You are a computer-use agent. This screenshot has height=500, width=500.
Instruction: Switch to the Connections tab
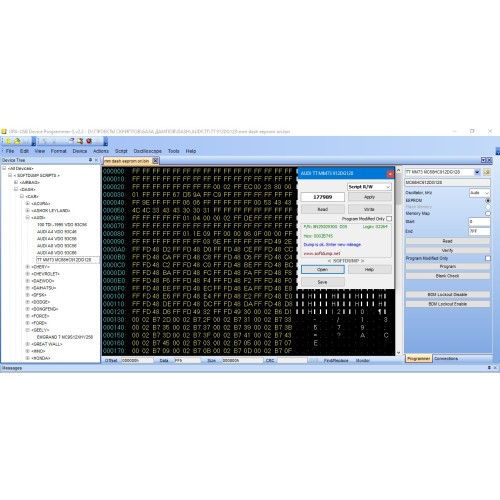[x=446, y=359]
